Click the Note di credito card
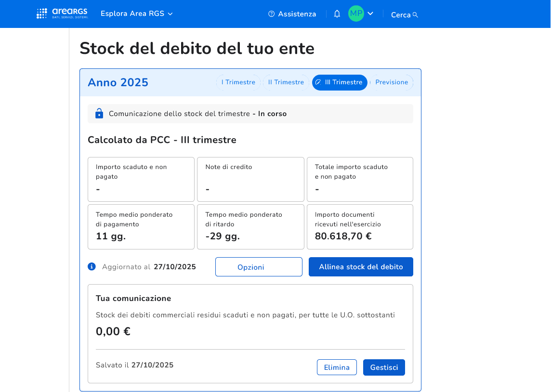This screenshot has height=392, width=551. [x=250, y=179]
